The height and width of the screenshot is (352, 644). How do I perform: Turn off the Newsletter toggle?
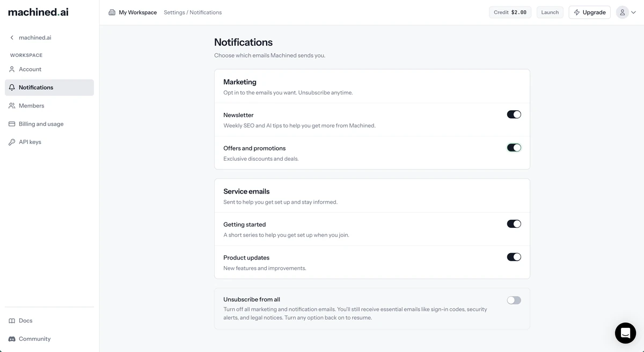click(514, 114)
